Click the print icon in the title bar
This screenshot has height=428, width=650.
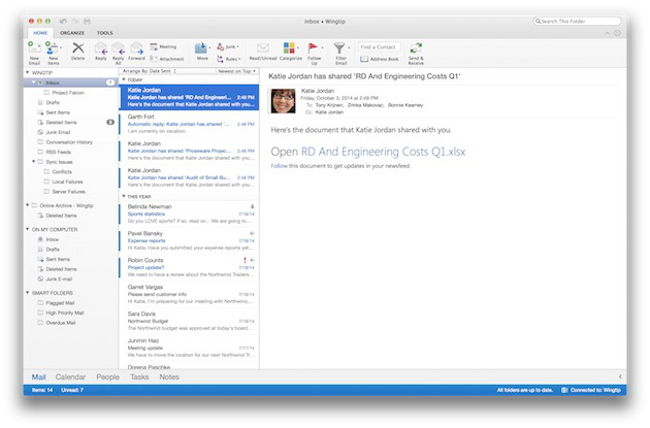pos(87,21)
